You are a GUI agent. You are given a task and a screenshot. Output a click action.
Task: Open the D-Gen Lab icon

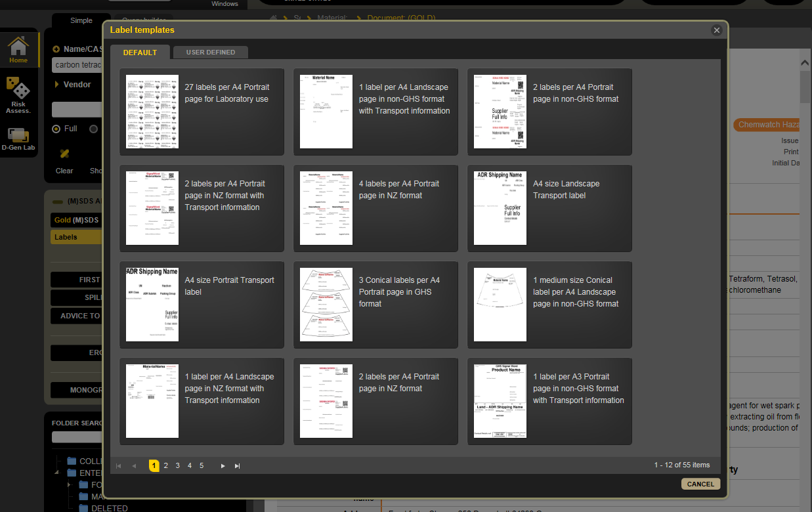pyautogui.click(x=18, y=139)
